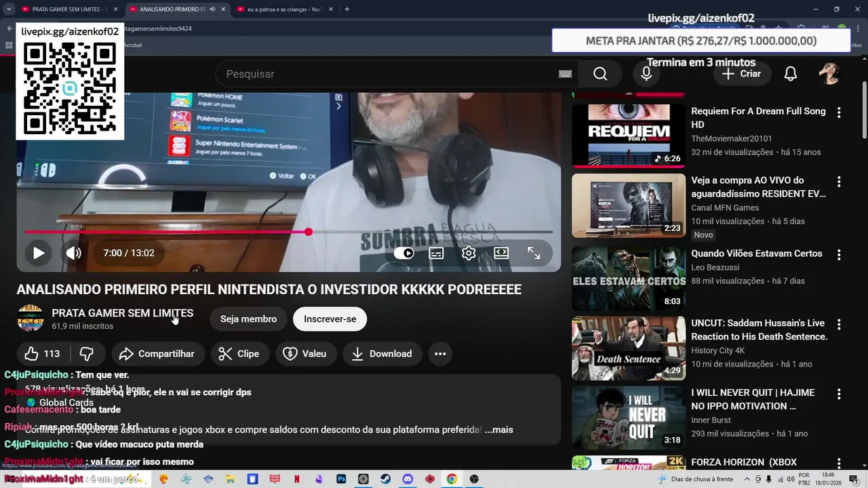Image resolution: width=868 pixels, height=488 pixels.
Task: Enter full screen mode in the player
Action: (534, 253)
